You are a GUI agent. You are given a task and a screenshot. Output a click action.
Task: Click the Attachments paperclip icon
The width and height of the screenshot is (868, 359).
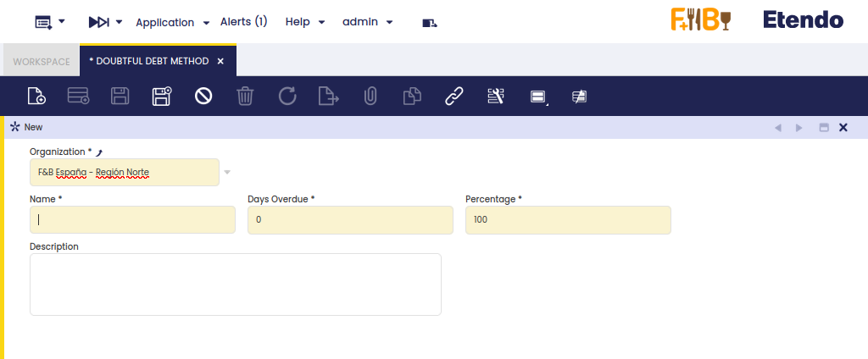point(370,97)
